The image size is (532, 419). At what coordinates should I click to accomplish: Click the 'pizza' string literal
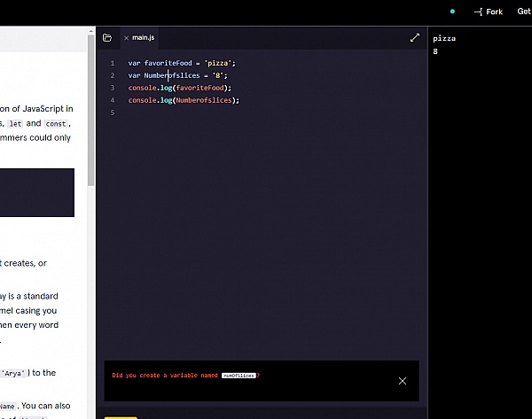click(217, 63)
